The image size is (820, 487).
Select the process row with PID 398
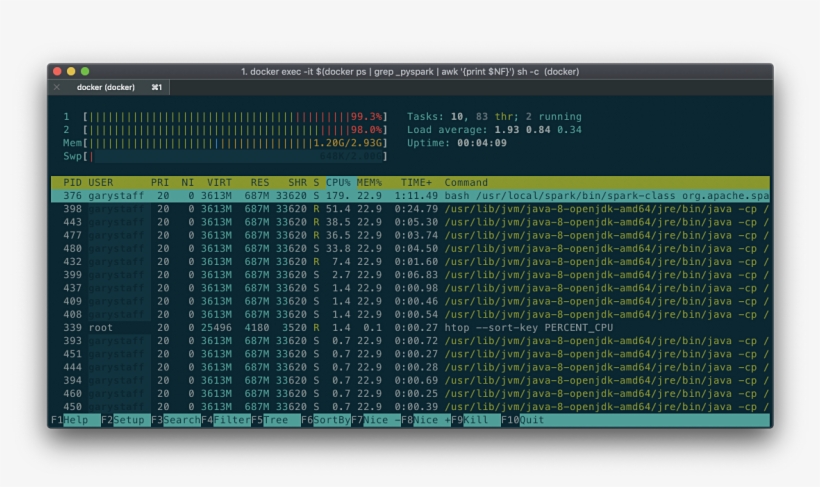411,209
